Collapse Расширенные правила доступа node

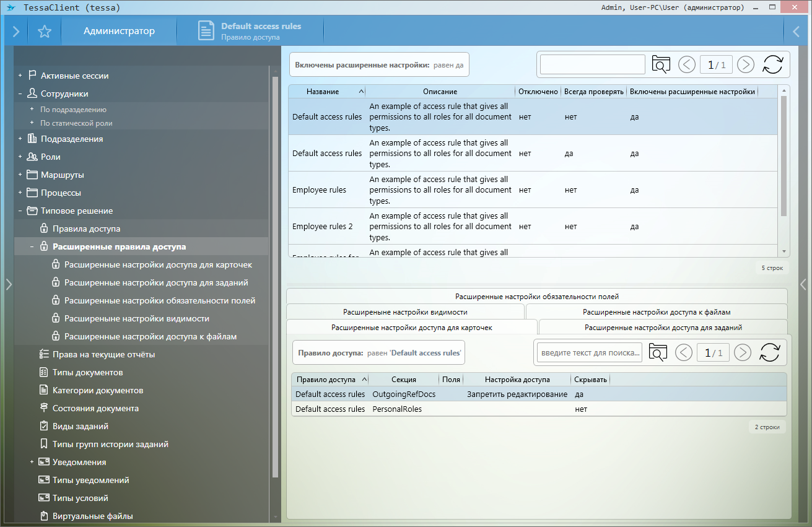[32, 246]
